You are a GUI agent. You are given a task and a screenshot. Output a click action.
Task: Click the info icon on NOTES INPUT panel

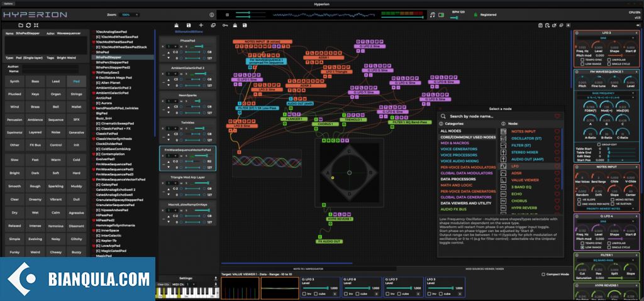(577, 167)
